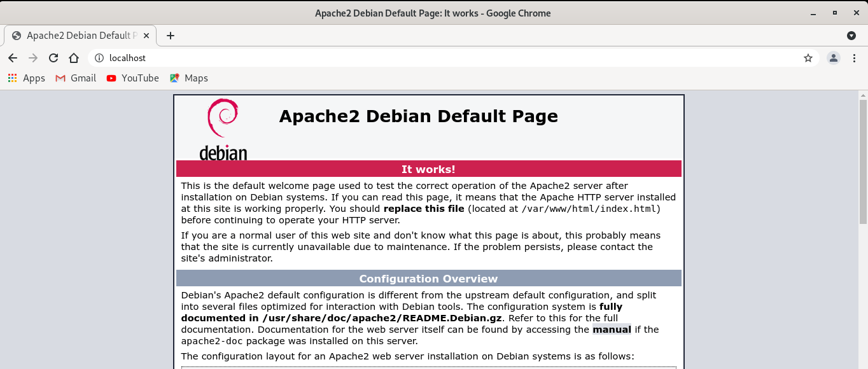
Task: Open the Apache manual link
Action: tap(611, 330)
